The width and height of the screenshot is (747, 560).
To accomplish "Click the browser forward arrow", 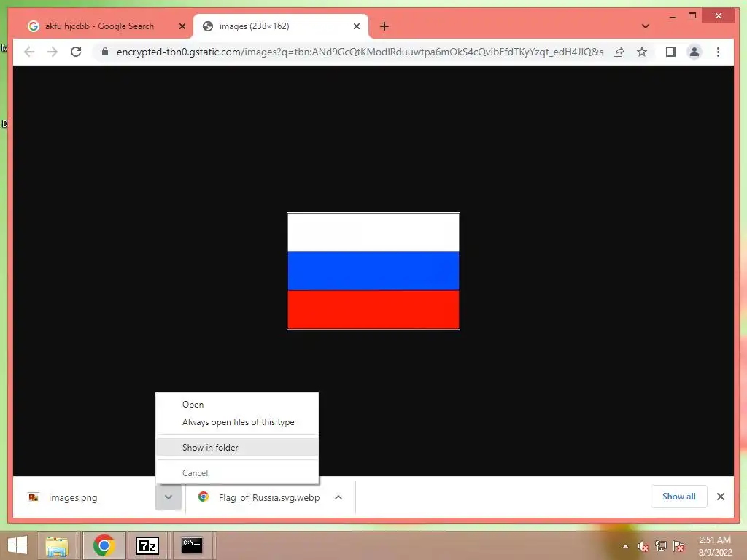I will tap(53, 52).
